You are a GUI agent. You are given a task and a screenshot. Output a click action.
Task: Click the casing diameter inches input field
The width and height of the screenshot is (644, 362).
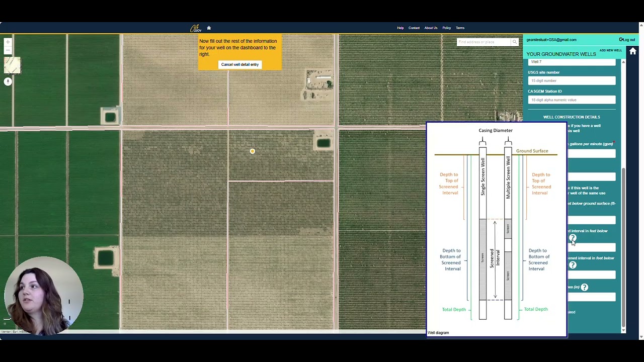tap(591, 297)
